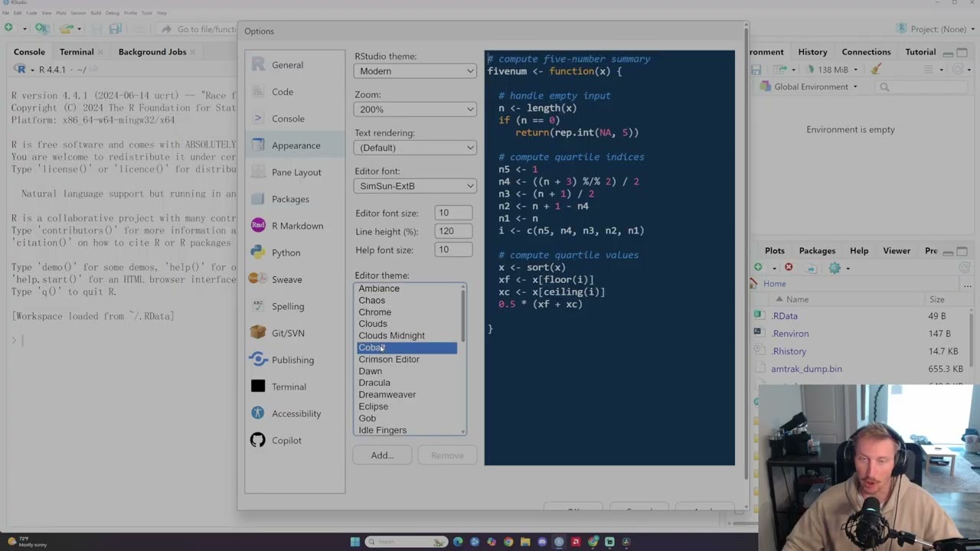Open the Console options section
This screenshot has width=980, height=551.
coord(295,119)
